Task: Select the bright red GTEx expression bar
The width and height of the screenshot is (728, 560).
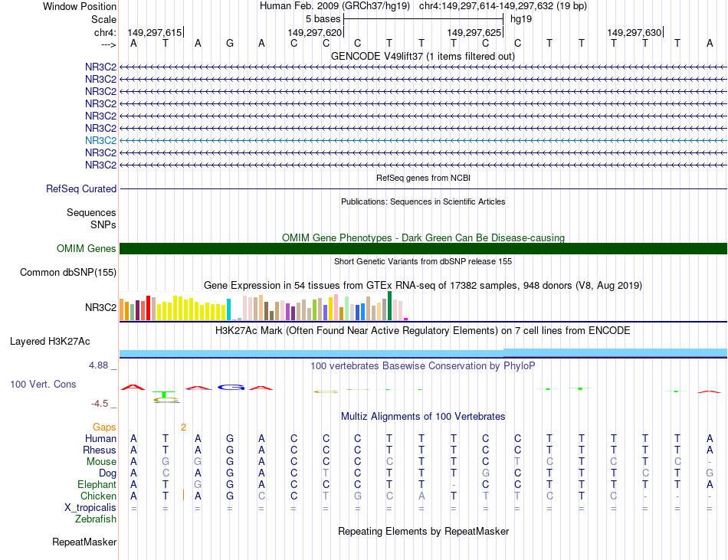Action: point(148,308)
